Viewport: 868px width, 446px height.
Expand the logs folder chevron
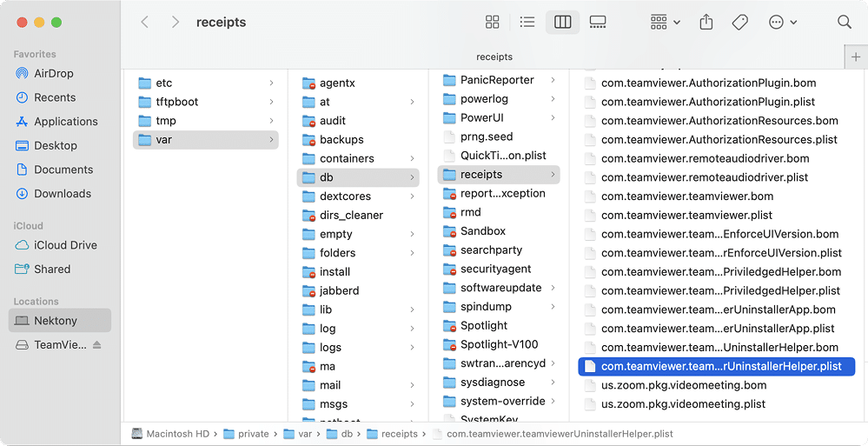(x=413, y=348)
